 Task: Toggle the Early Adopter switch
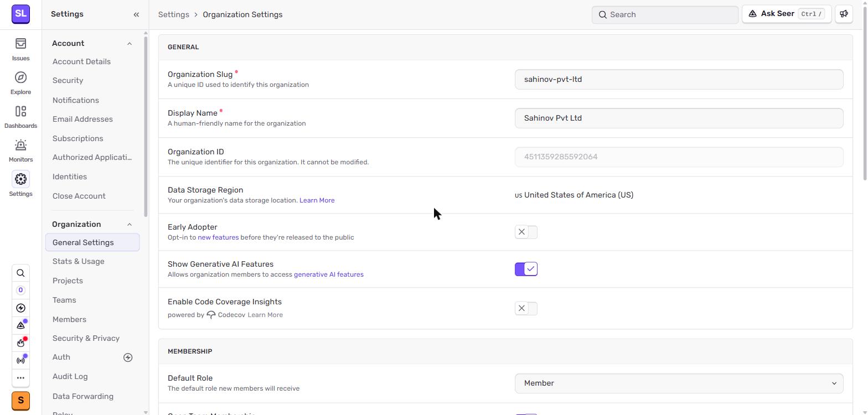pyautogui.click(x=526, y=232)
